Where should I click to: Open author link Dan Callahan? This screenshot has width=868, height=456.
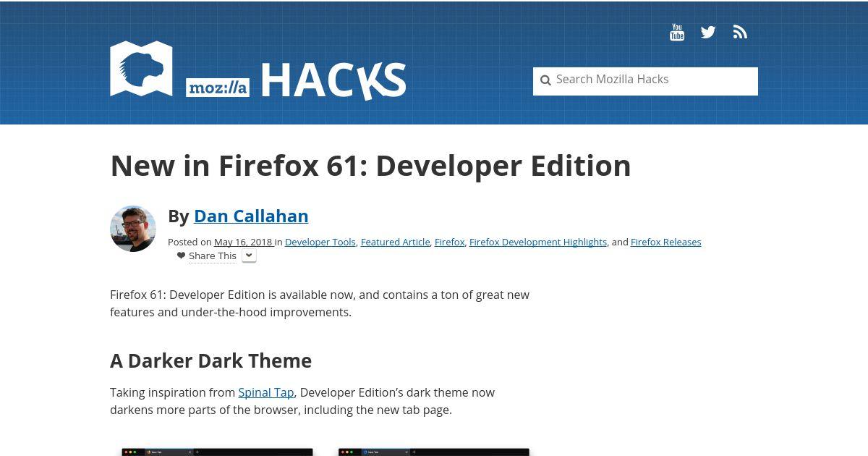[251, 216]
